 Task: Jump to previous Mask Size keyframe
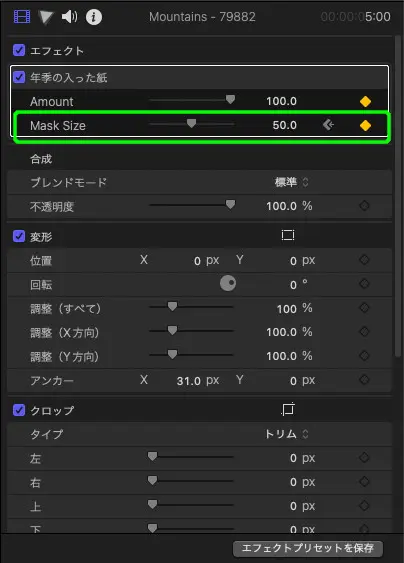(x=328, y=125)
